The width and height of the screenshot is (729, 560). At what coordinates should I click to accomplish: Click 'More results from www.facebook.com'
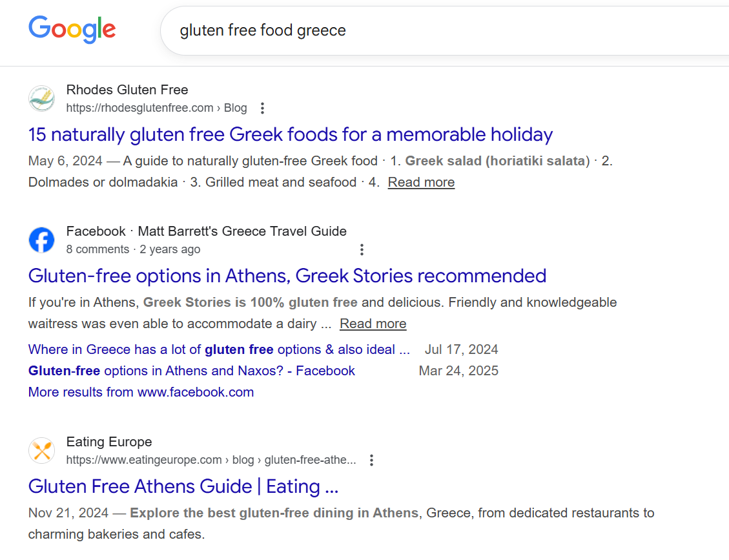[x=140, y=392]
